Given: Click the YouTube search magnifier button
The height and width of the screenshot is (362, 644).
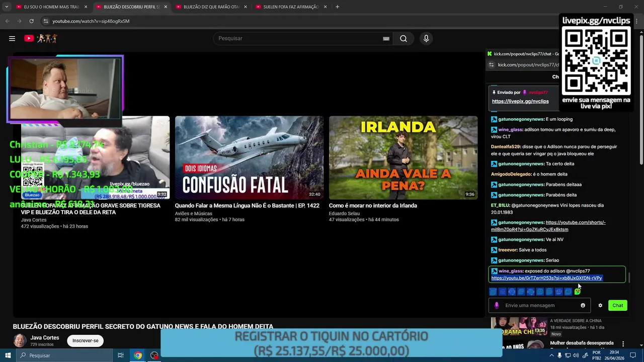Looking at the screenshot, I should pos(404,39).
